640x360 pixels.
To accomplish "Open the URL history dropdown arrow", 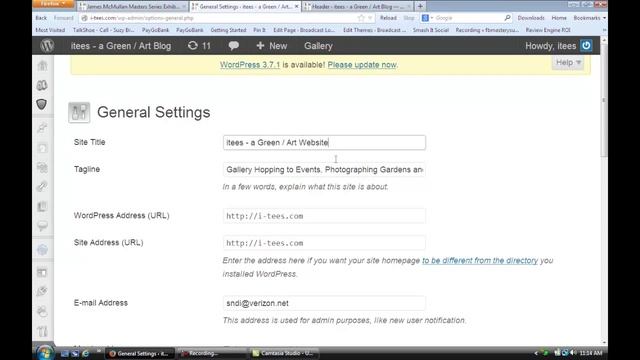I will pos(370,18).
